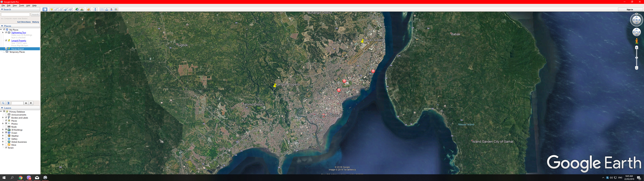Click the Get Directions link

[24, 22]
